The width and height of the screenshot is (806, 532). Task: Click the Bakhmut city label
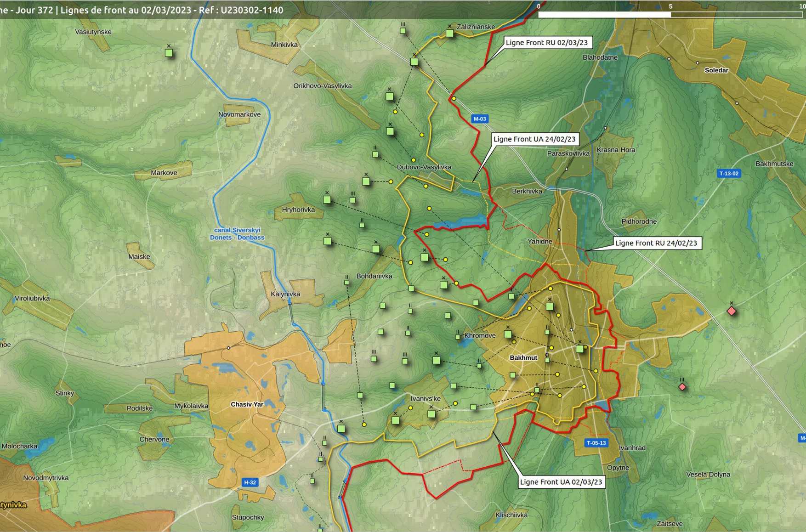coord(523,357)
